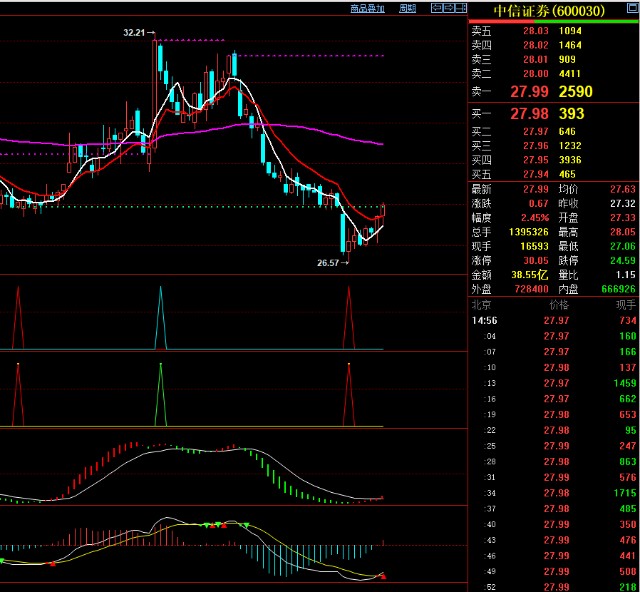Click the 价格 column header in trade list
This screenshot has height=592, width=640.
pyautogui.click(x=557, y=304)
